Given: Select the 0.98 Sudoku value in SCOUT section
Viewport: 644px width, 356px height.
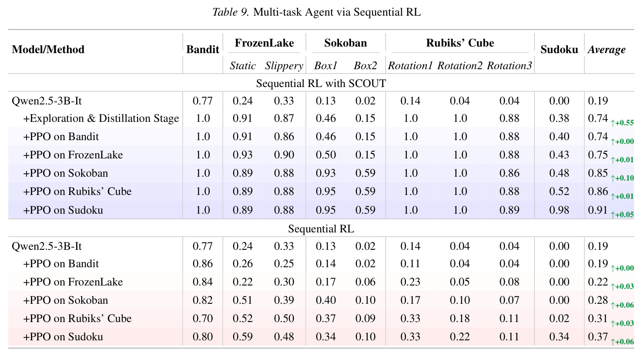Looking at the screenshot, I should tap(559, 210).
